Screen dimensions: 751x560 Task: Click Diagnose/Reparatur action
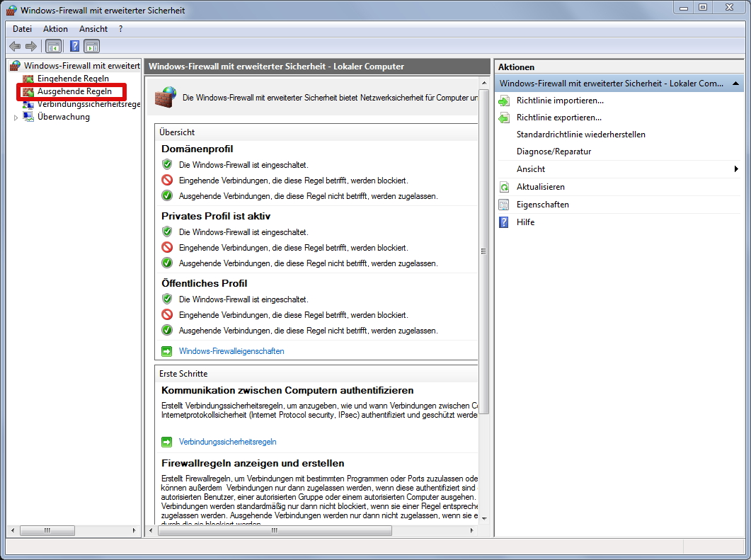[x=554, y=152]
